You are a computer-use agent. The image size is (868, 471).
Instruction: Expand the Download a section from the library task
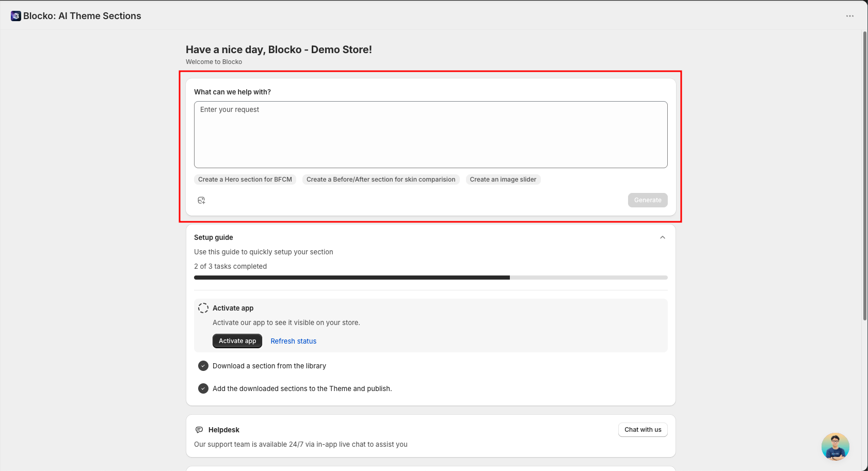(269, 366)
